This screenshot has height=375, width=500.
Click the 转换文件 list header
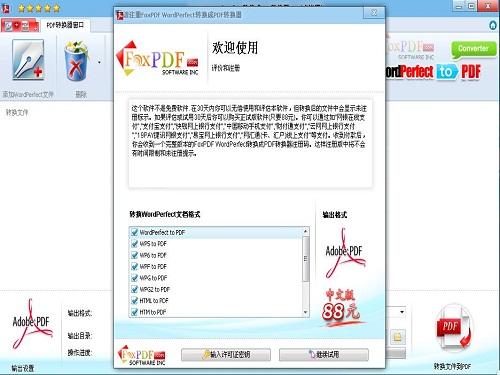17,113
